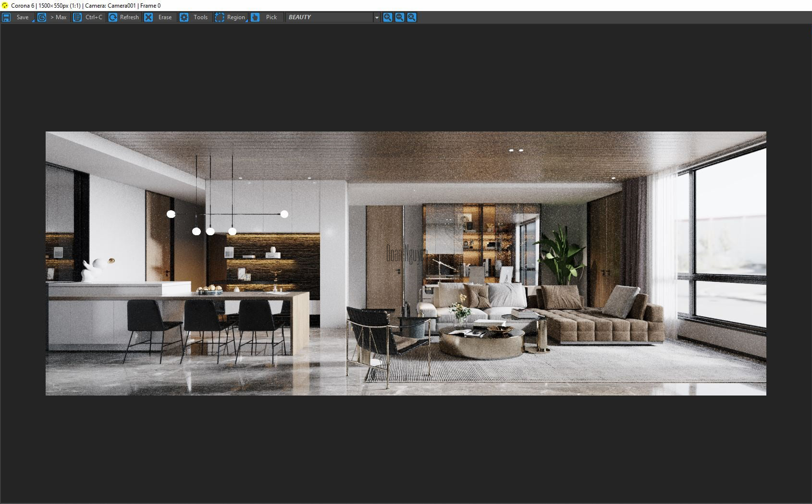The image size is (812, 504).
Task: Click the render pass dropdown arrow
Action: tap(377, 17)
